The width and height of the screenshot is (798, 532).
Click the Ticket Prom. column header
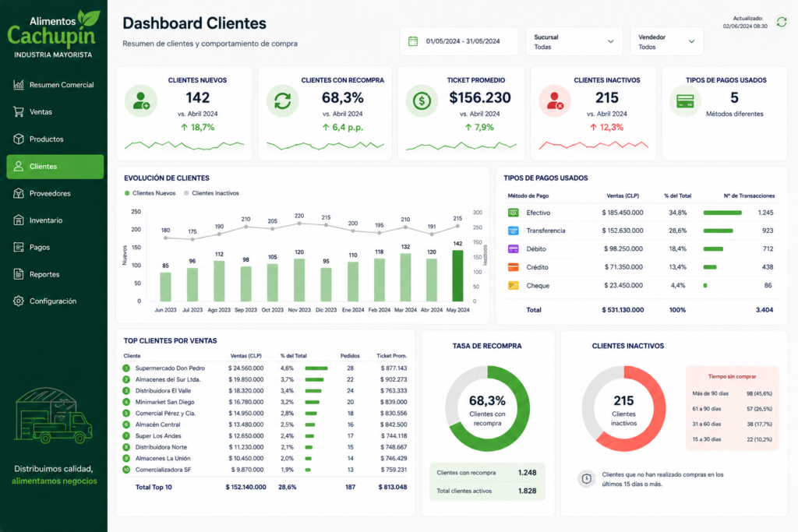coord(391,356)
